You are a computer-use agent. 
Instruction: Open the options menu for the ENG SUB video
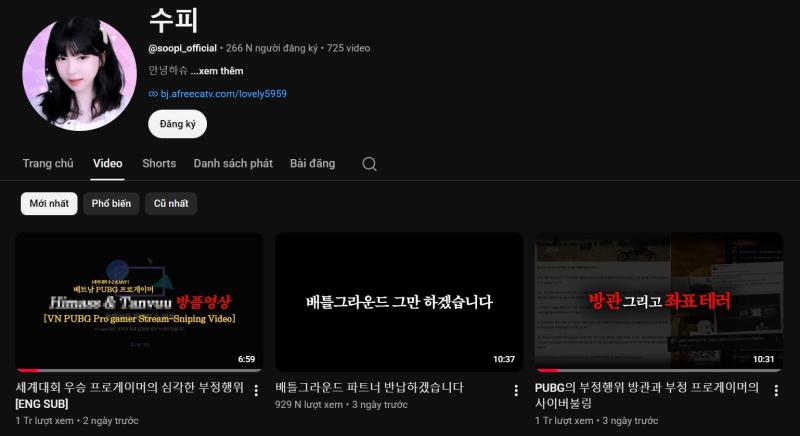click(256, 391)
